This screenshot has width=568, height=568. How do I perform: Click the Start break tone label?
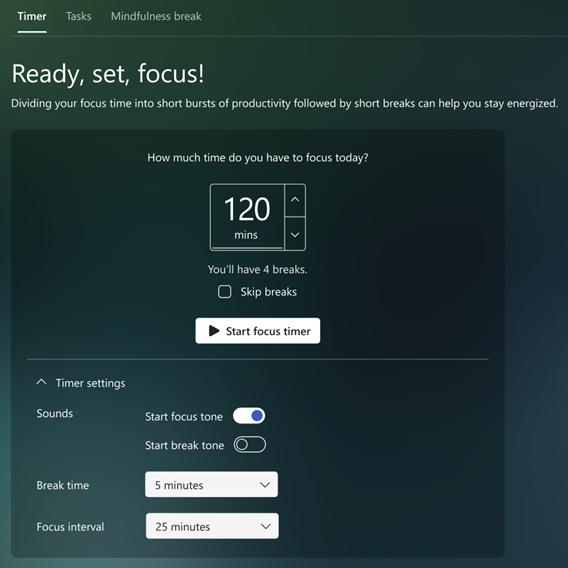[x=185, y=445]
